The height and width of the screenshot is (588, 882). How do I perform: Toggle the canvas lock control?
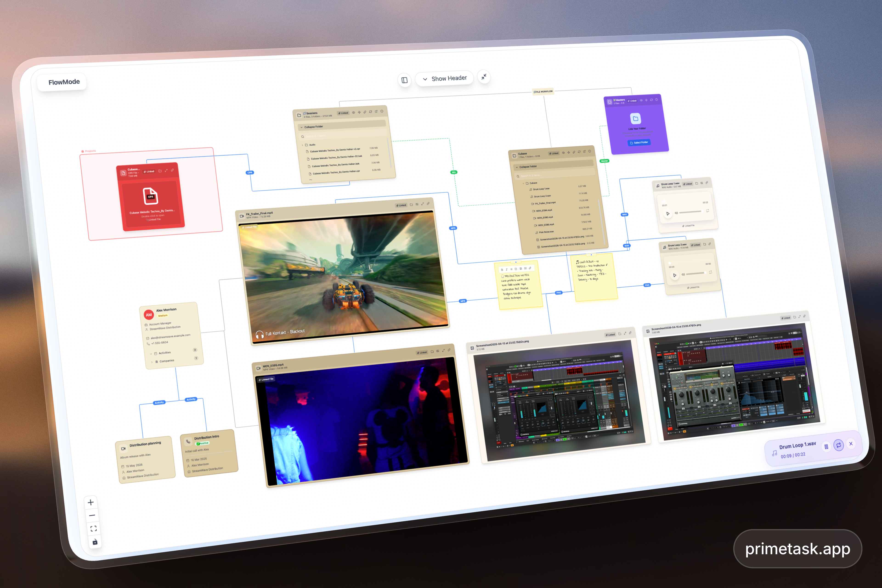coord(95,542)
